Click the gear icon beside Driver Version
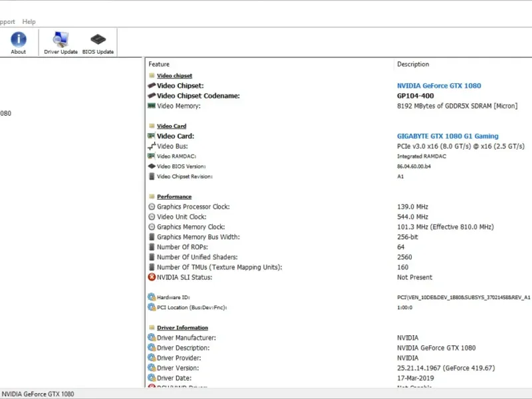This screenshot has height=399, width=532. pos(152,368)
